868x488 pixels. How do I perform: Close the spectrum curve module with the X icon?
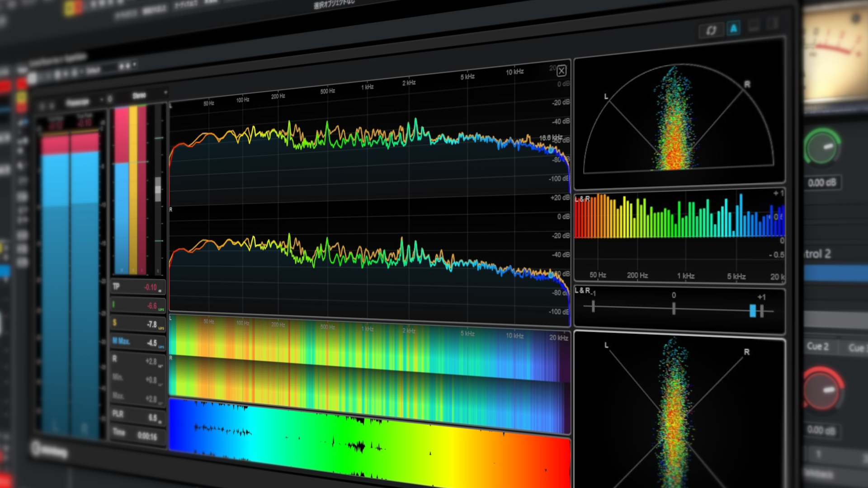(x=561, y=70)
